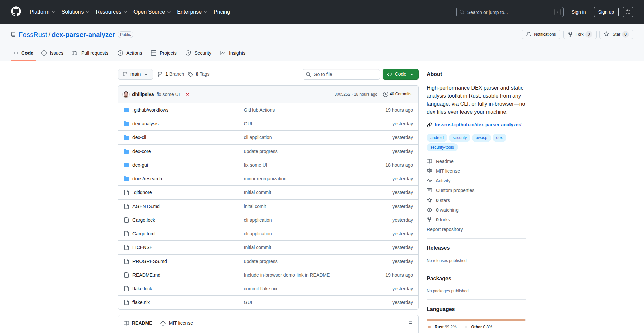Open the appearance settings icon in header

[628, 12]
